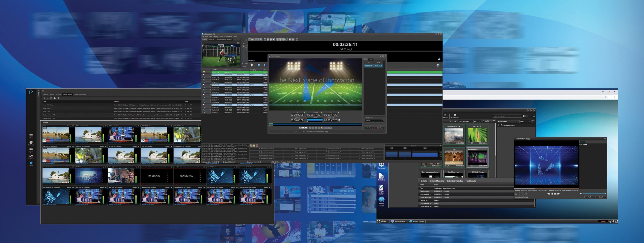Open Ingests from the left sidebar

[31, 150]
